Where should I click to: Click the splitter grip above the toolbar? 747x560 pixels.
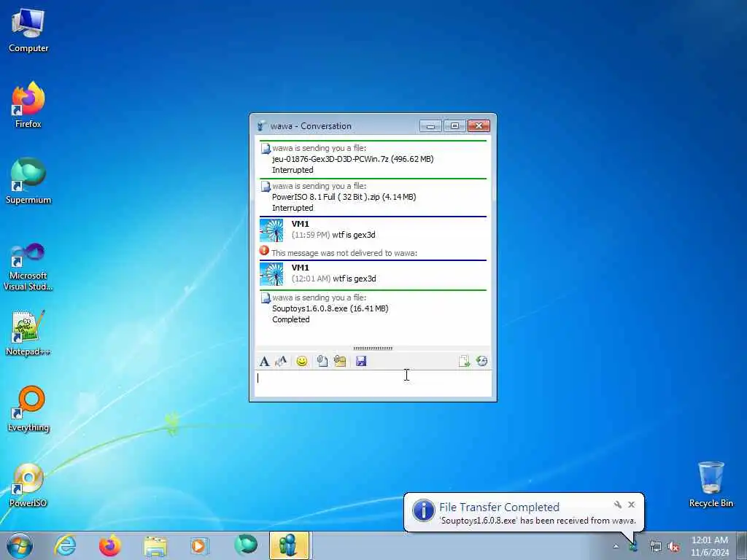[373, 349]
